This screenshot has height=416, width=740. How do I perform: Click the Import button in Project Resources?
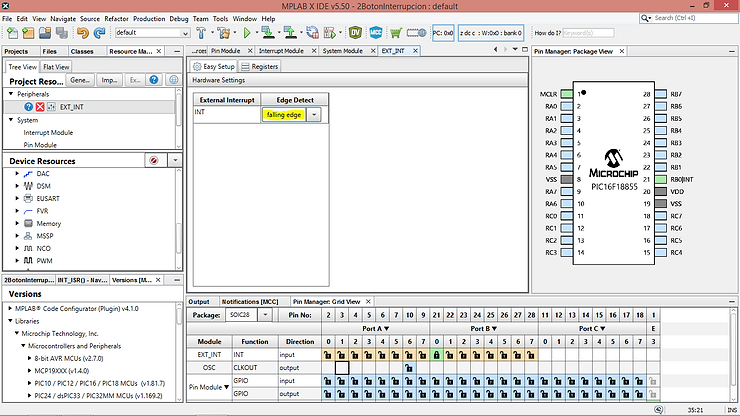[109, 80]
